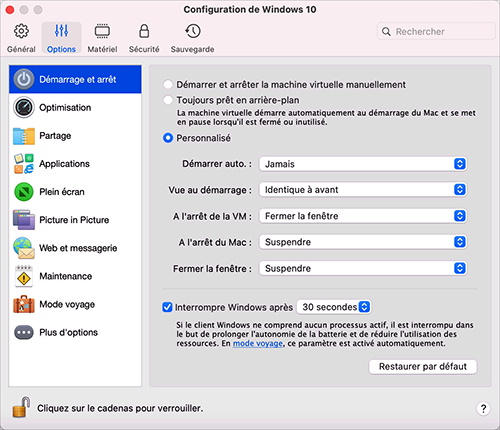The height and width of the screenshot is (430, 500).
Task: Click the Optimisation gauge icon
Action: pos(24,107)
